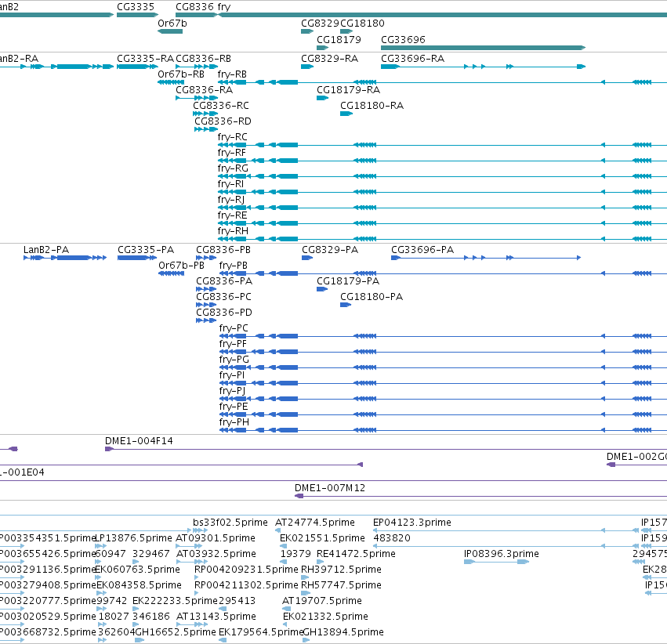This screenshot has width=667, height=644.
Task: Select the fry-RJ transcript label
Action: 231,201
